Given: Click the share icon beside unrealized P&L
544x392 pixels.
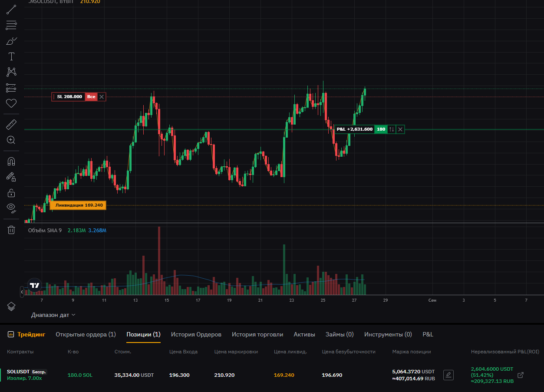Looking at the screenshot, I should point(521,375).
